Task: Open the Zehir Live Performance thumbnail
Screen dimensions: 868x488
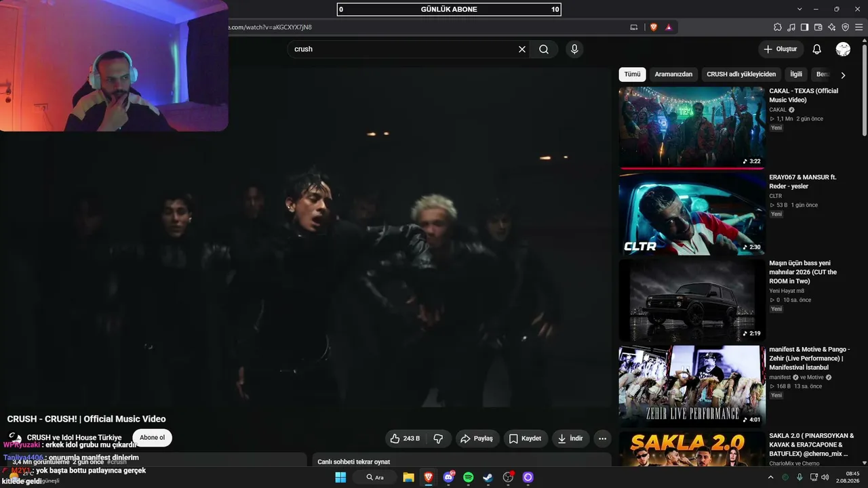Action: [692, 386]
